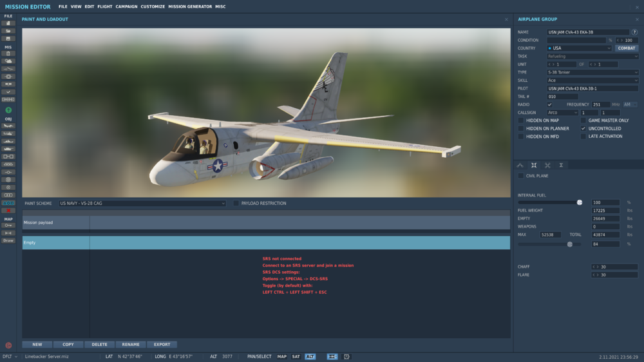Click the distance ruler icon under MAP
Screen dimensions: 644x362
click(x=8, y=233)
